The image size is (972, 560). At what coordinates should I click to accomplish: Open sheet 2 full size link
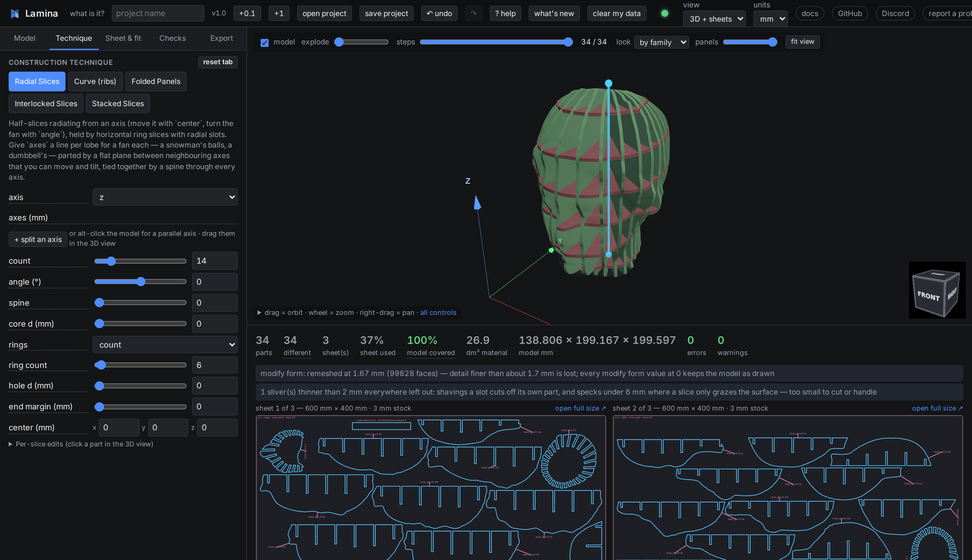click(x=937, y=408)
